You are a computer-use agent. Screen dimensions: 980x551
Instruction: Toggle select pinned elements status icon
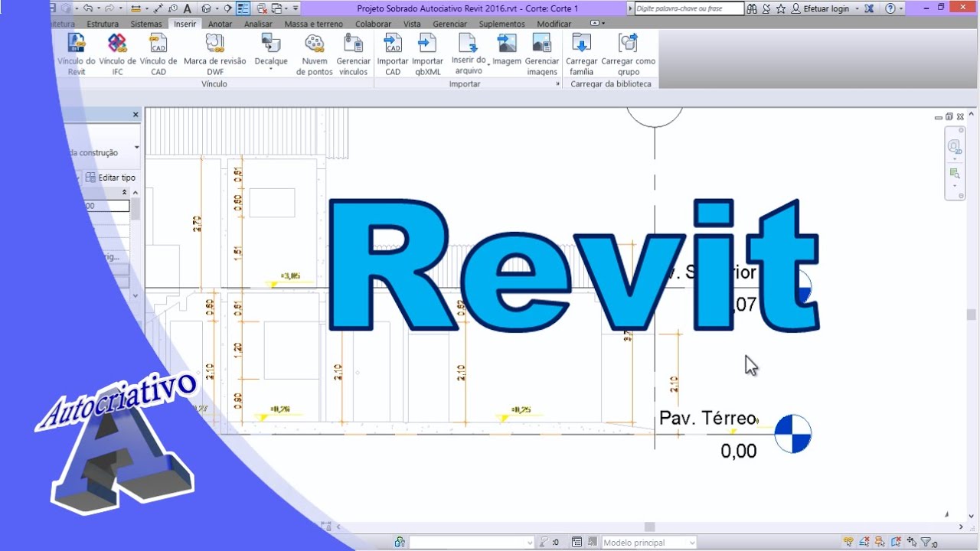pos(880,542)
